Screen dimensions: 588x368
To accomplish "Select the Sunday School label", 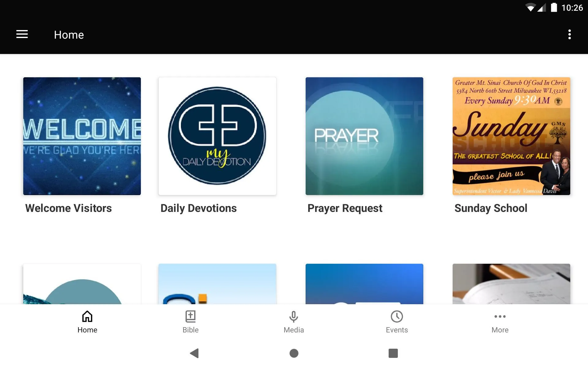I will coord(491,208).
